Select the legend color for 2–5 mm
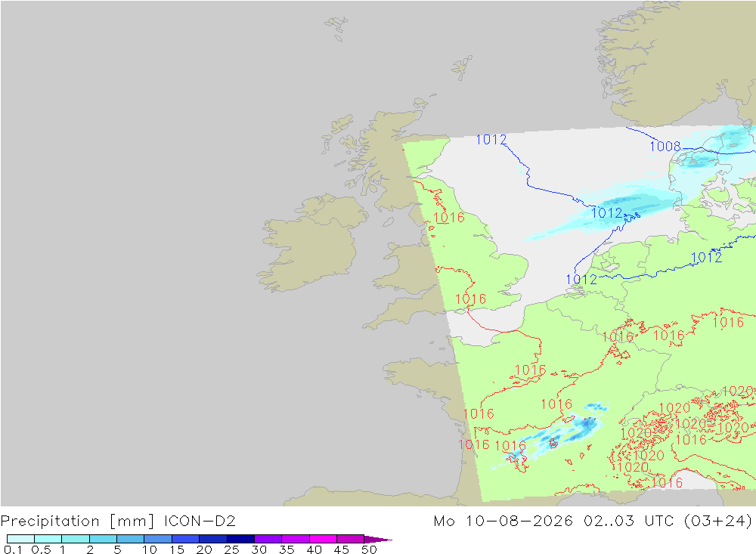The width and height of the screenshot is (756, 554). [x=103, y=539]
